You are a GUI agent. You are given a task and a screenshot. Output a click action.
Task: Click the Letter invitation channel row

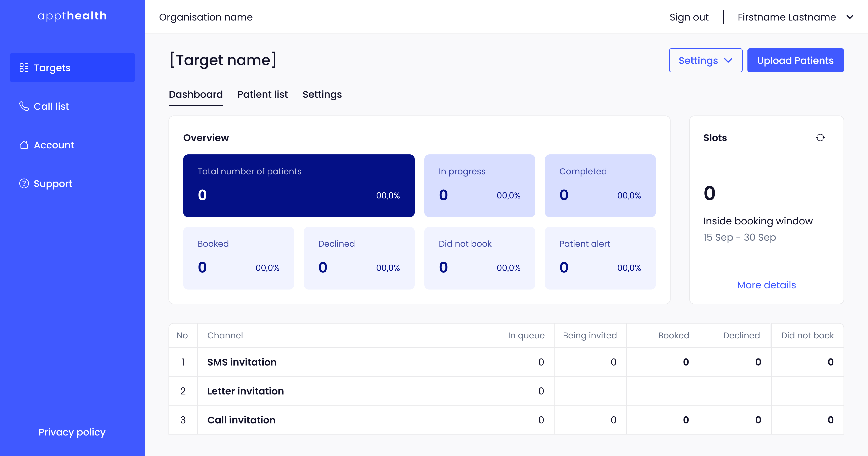coord(506,391)
